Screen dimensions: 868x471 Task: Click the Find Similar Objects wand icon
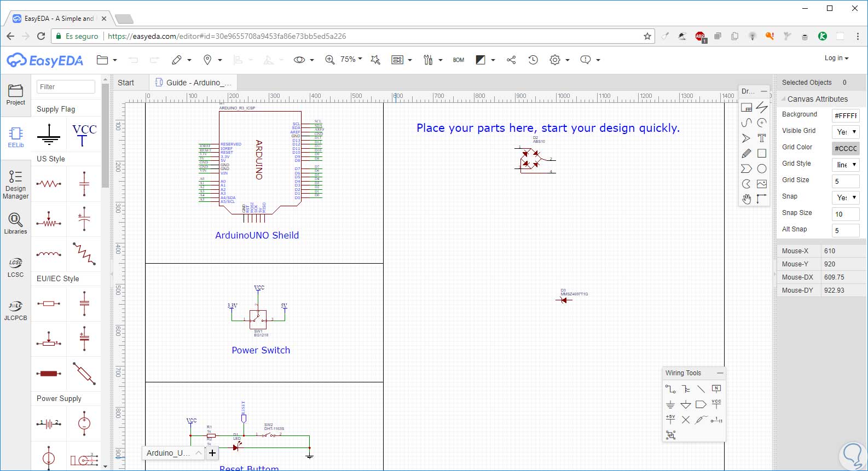[375, 60]
